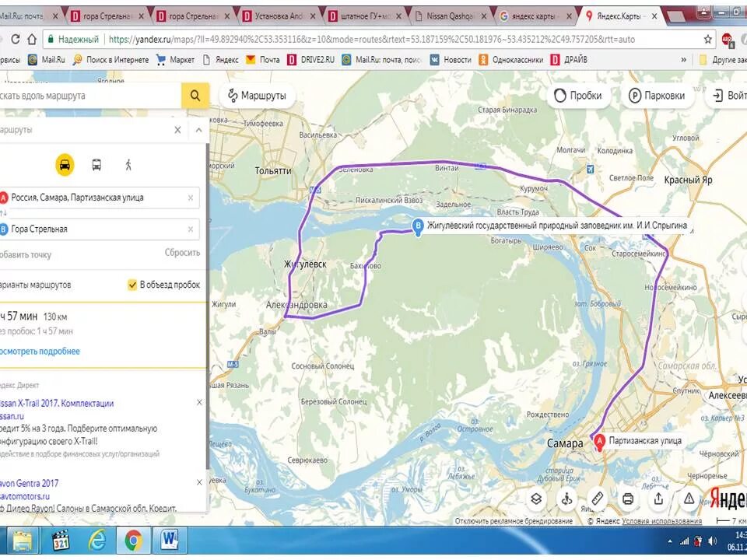Click Сбросить to reset route

tap(182, 252)
